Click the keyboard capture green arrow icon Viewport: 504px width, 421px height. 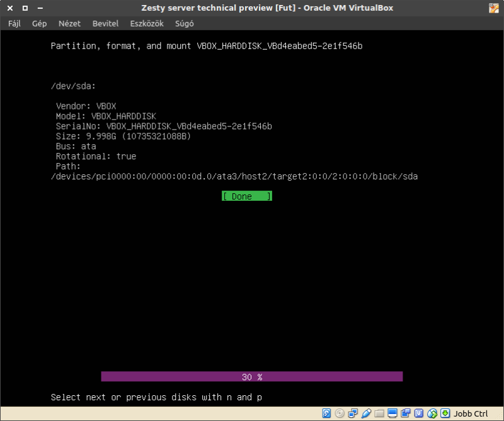pos(445,413)
